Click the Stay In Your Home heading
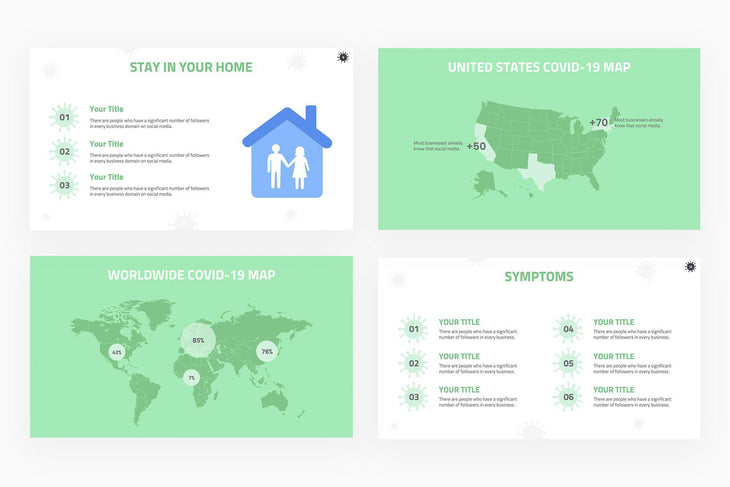The height and width of the screenshot is (487, 730). pos(191,68)
